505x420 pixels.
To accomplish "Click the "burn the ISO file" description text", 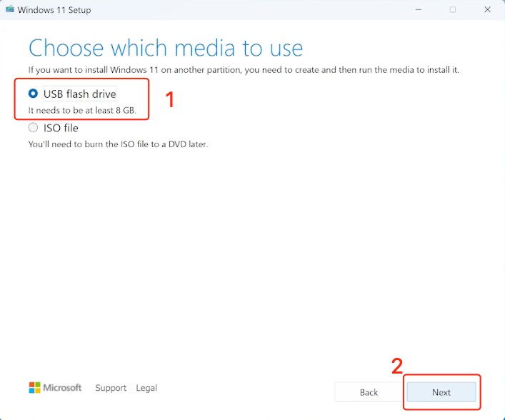I will coord(118,144).
